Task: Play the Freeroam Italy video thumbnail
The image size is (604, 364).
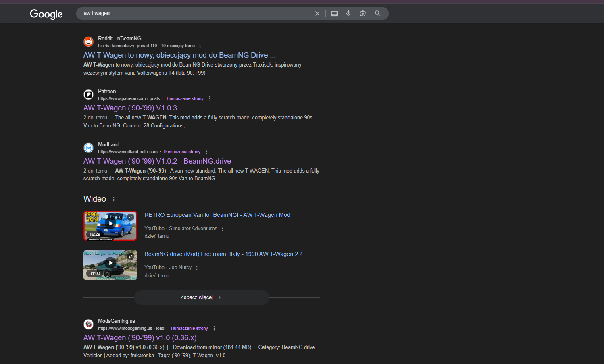Action: [110, 265]
